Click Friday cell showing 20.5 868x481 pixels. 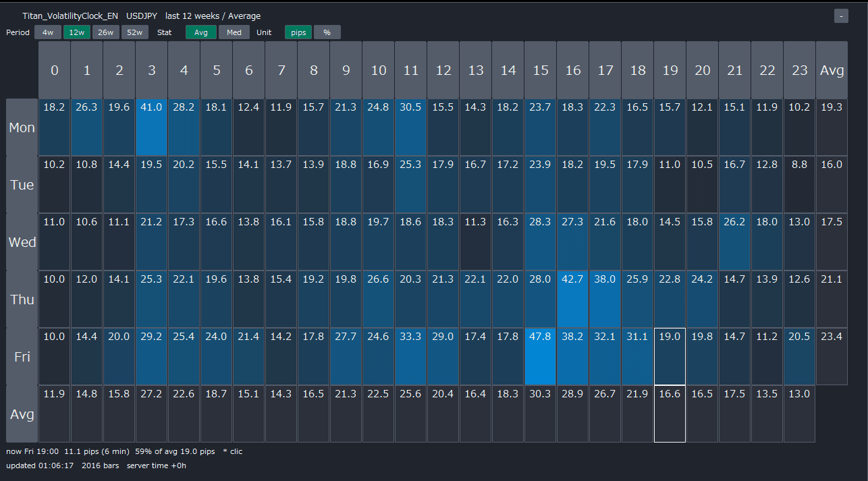(x=800, y=357)
